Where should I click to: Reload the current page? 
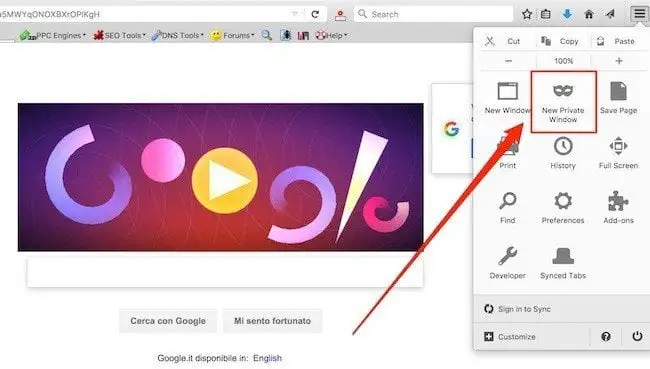[x=315, y=14]
